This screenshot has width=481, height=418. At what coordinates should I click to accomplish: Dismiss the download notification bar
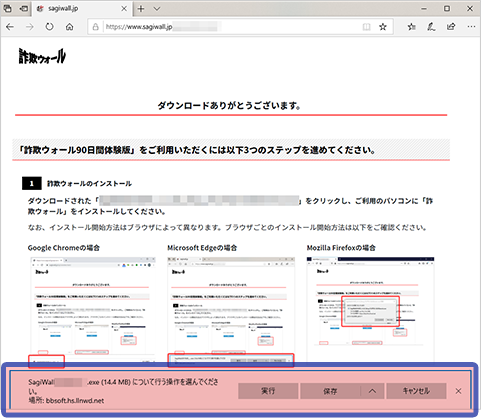tap(459, 391)
